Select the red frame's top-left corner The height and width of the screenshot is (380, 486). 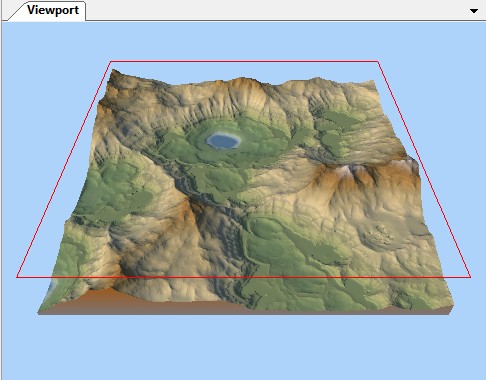point(111,61)
